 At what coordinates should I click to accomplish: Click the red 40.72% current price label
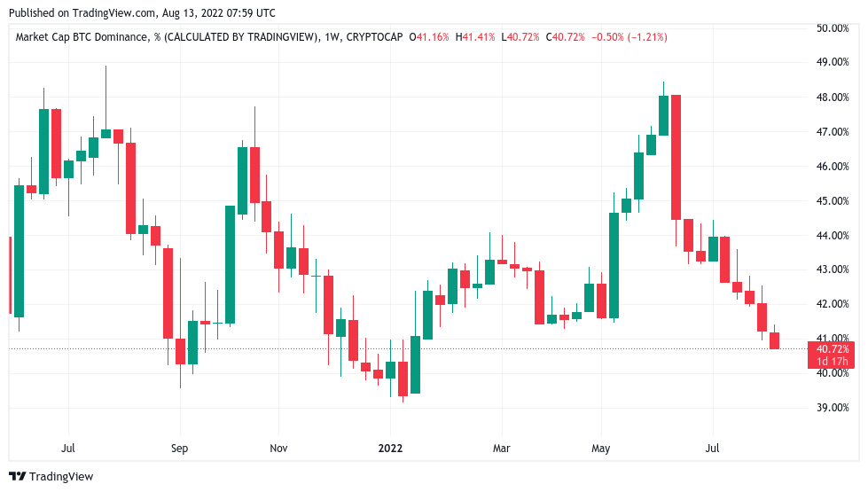833,349
